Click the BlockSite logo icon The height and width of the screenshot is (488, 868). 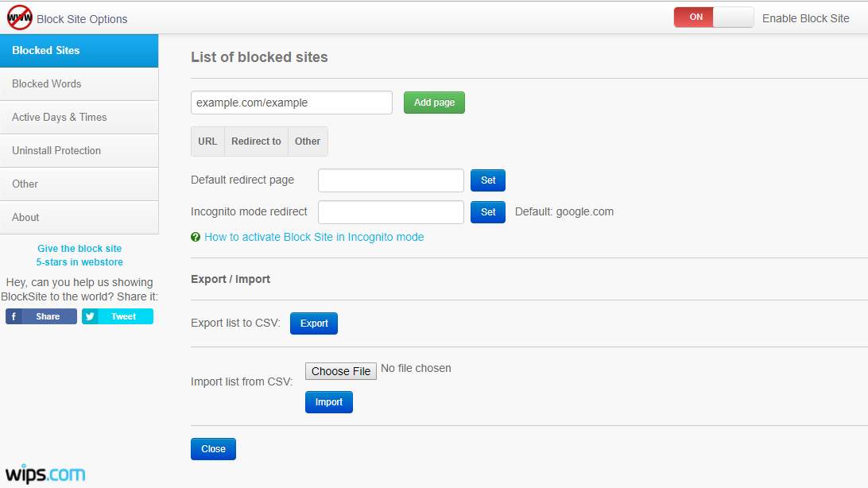tap(19, 16)
